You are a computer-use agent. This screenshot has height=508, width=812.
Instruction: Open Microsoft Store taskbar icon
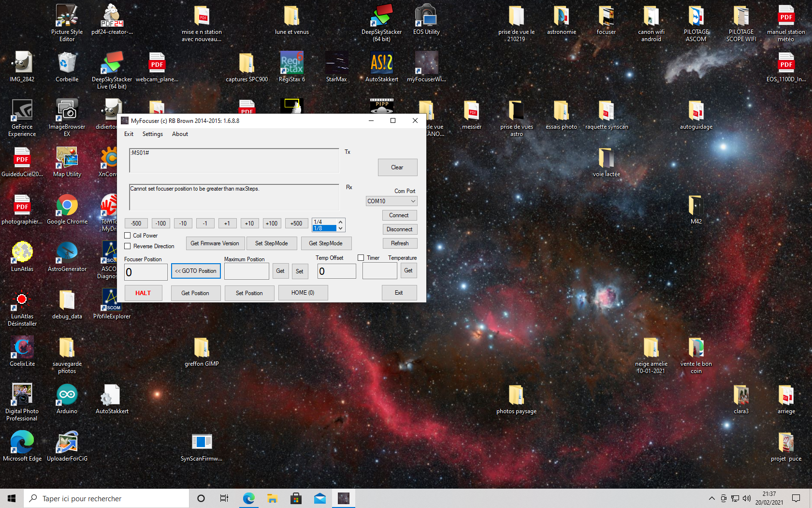[296, 498]
